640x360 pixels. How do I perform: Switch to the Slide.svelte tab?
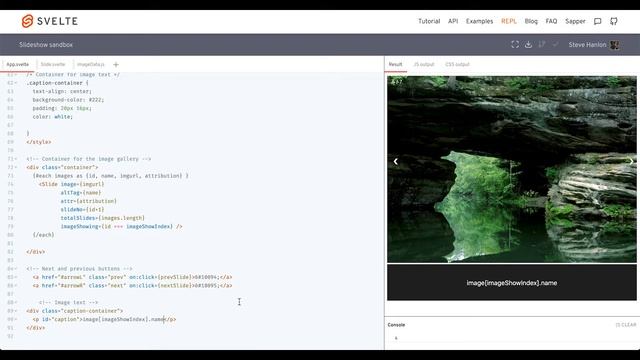point(53,64)
